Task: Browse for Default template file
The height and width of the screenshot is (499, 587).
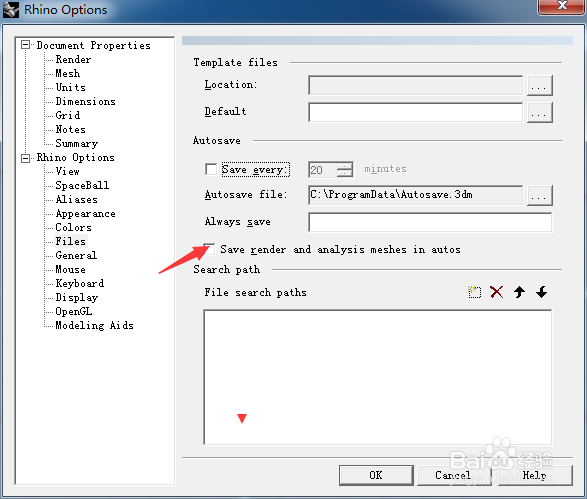Action: point(539,113)
